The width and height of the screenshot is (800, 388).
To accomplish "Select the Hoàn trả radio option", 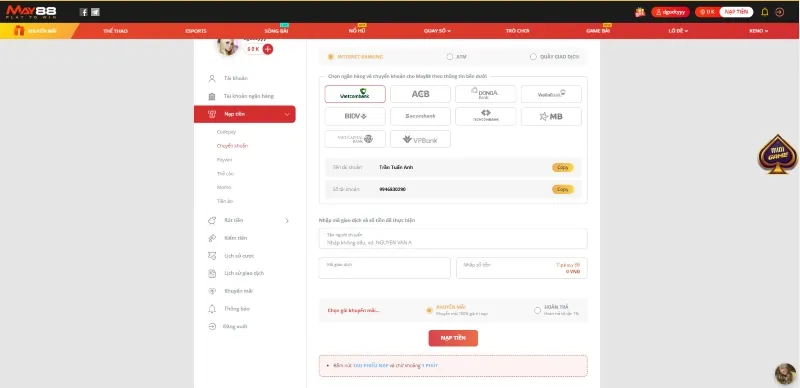I will [537, 310].
